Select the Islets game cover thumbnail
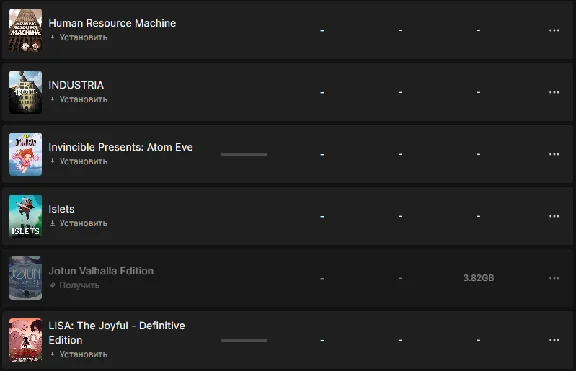The image size is (576, 371). [x=25, y=216]
